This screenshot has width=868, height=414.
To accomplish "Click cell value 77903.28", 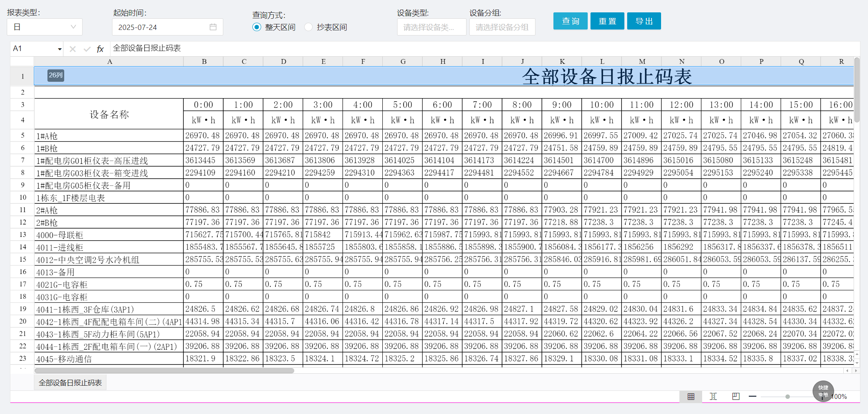I will 562,210.
